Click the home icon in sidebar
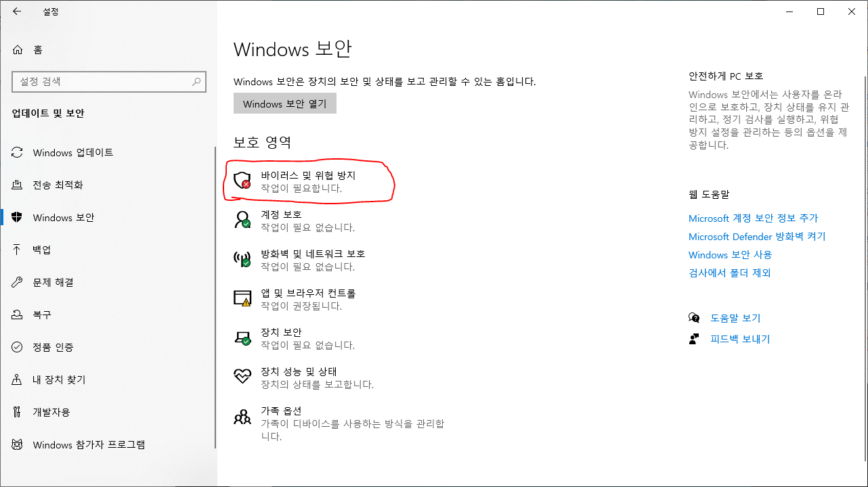Viewport: 868px width, 487px height. pos(18,50)
